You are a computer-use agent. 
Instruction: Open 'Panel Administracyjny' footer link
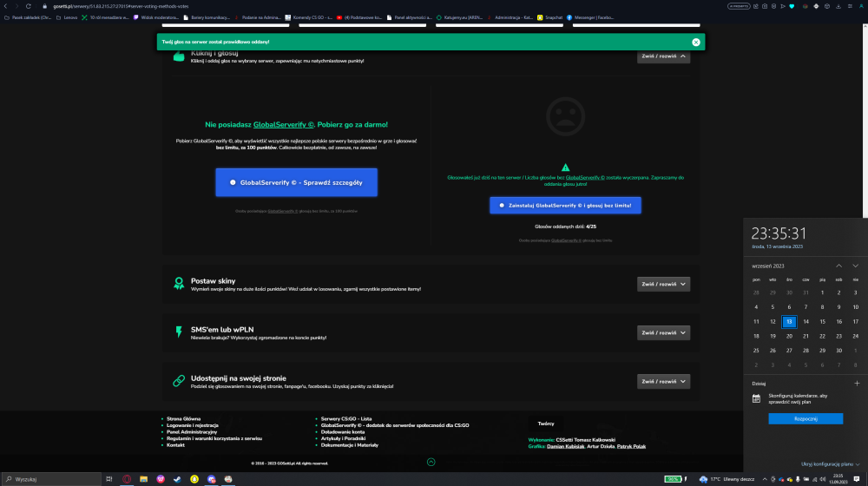(192, 431)
